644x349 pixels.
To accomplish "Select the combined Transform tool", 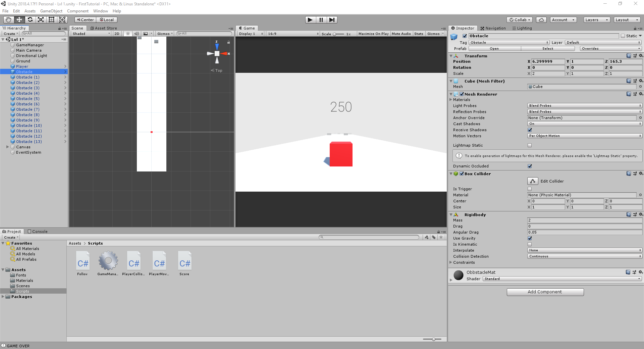I will [62, 20].
